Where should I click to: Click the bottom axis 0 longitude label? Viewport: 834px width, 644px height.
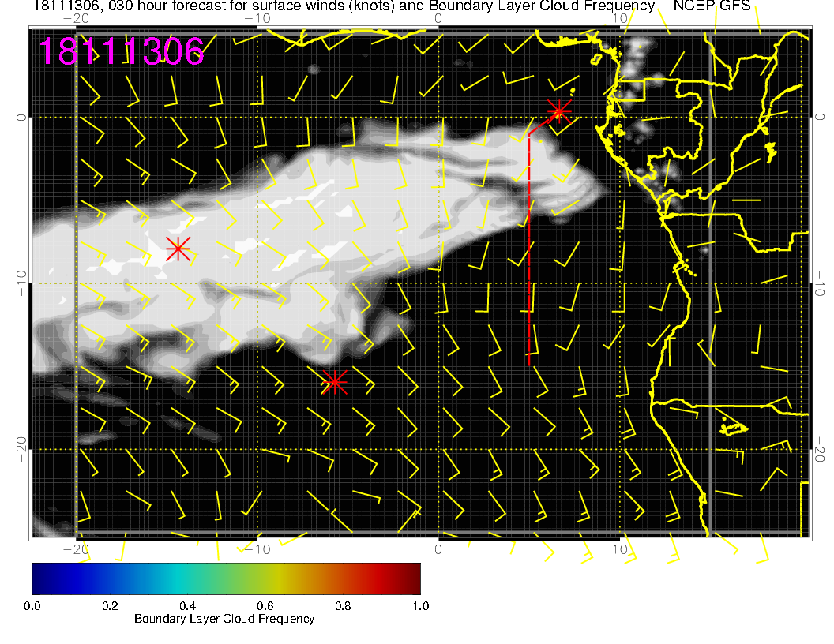click(438, 549)
